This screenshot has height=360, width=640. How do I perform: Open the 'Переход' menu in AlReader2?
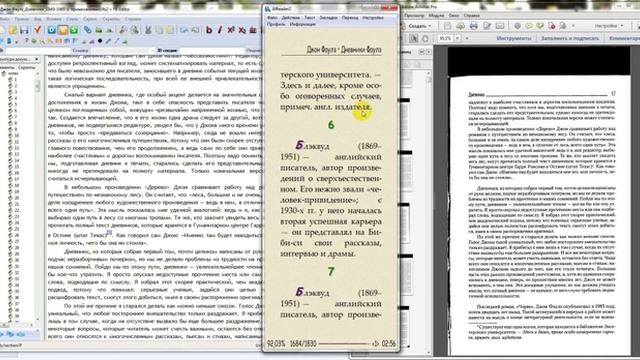350,18
